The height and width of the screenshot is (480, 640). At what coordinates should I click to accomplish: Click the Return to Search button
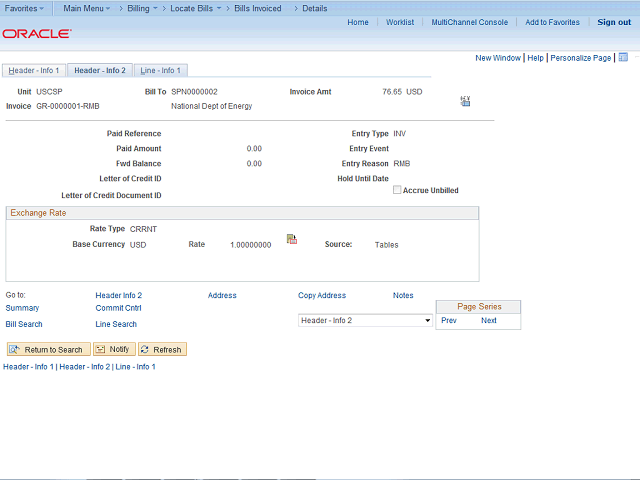(49, 349)
